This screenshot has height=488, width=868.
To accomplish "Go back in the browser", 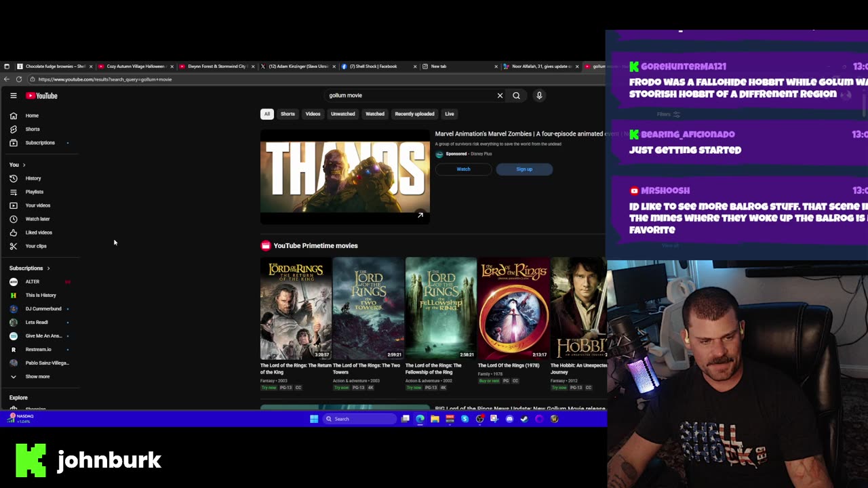I will coord(7,79).
